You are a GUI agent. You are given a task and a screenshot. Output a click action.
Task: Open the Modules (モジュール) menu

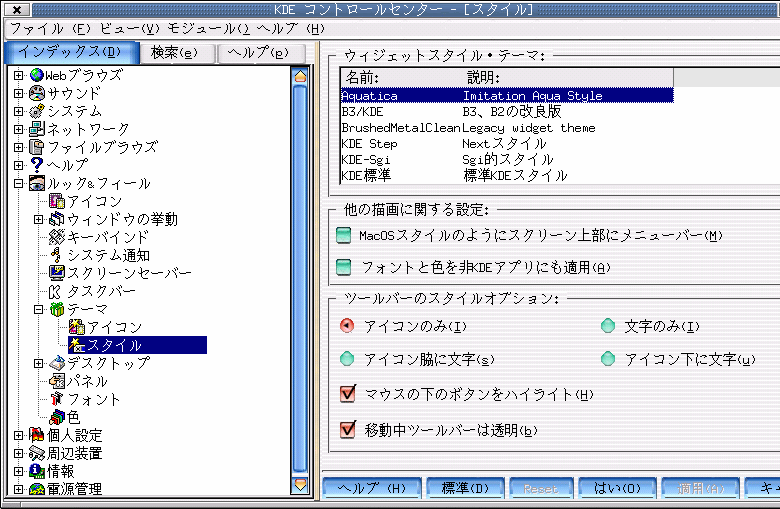pyautogui.click(x=208, y=29)
